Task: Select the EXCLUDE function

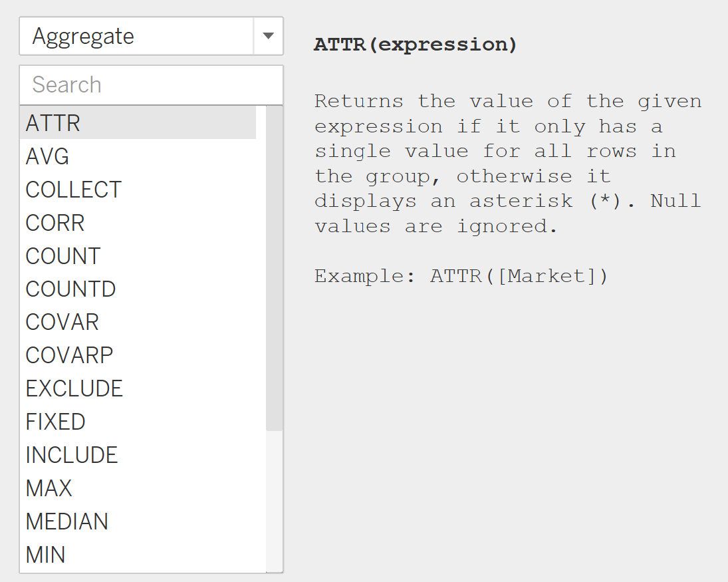Action: [74, 388]
